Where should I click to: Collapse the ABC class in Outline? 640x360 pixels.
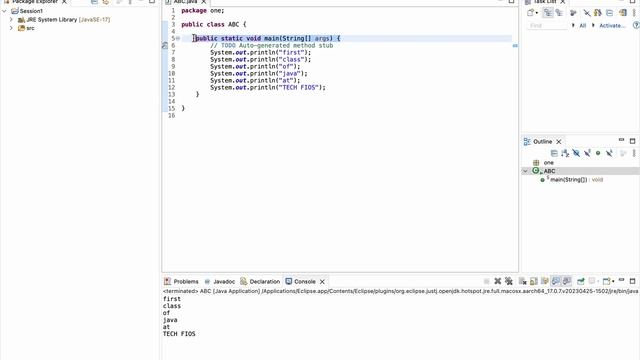[525, 171]
